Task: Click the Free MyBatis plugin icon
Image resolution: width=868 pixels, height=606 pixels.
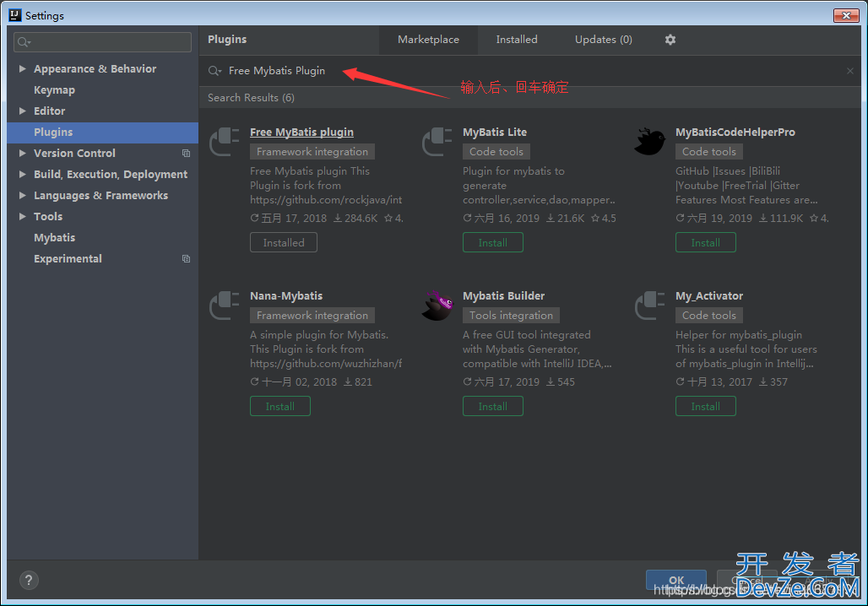Action: (x=225, y=142)
